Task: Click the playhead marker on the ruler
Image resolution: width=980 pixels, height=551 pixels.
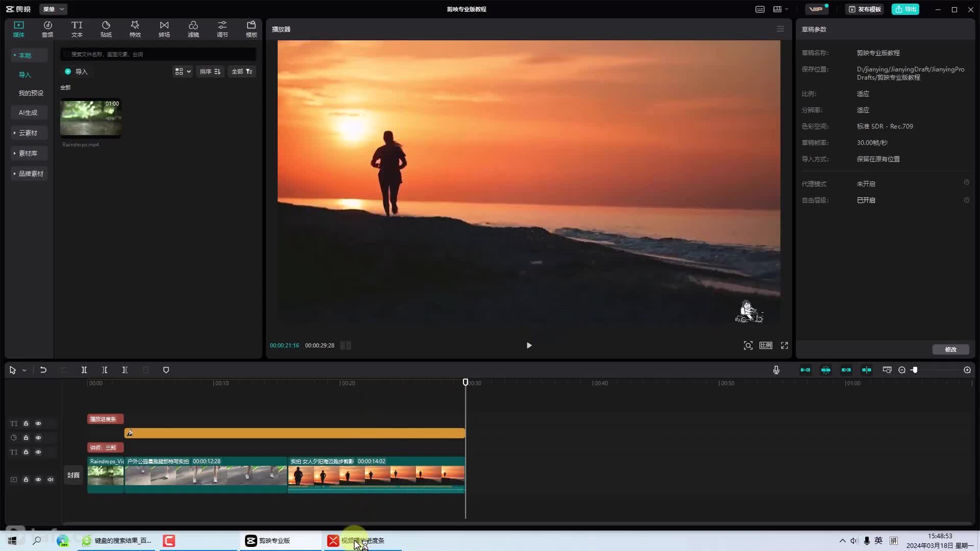Action: (x=465, y=382)
